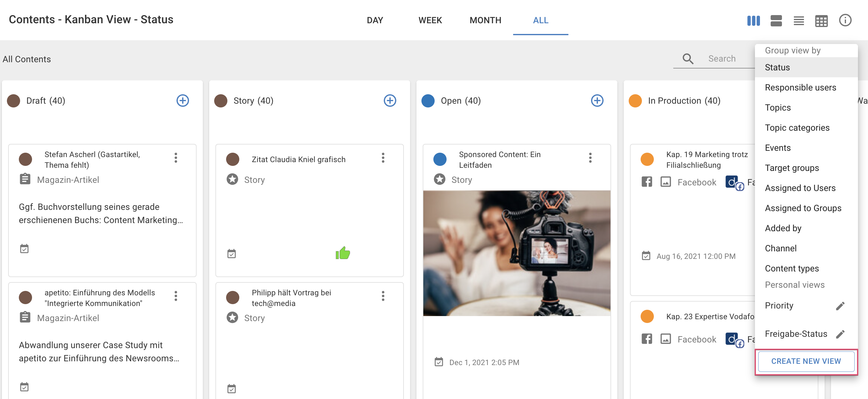The width and height of the screenshot is (868, 399).
Task: Edit the Freigabe-Status personal view pencil
Action: 840,334
